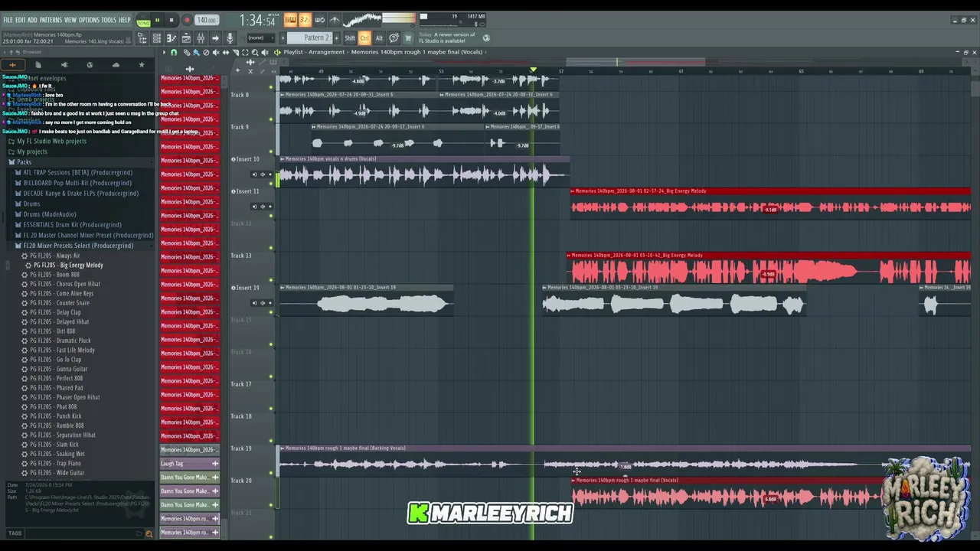
Task: Click the plus button beside Pattern 2
Action: (x=338, y=38)
